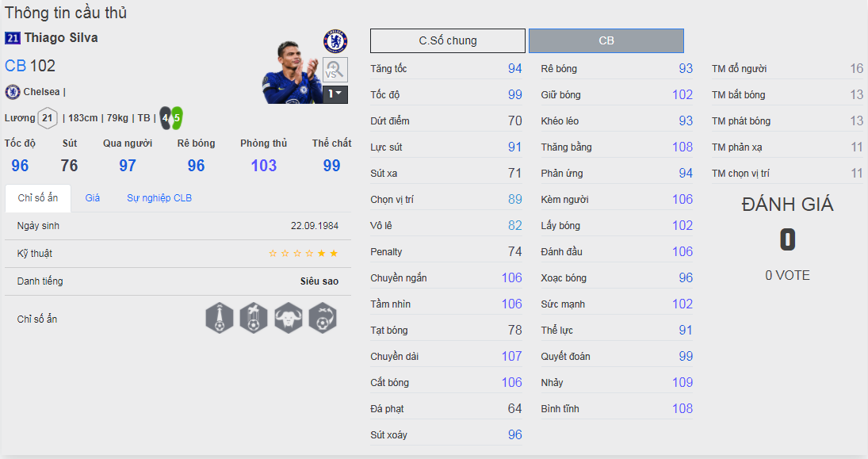Click the salary hexagon showing 21

(x=48, y=118)
